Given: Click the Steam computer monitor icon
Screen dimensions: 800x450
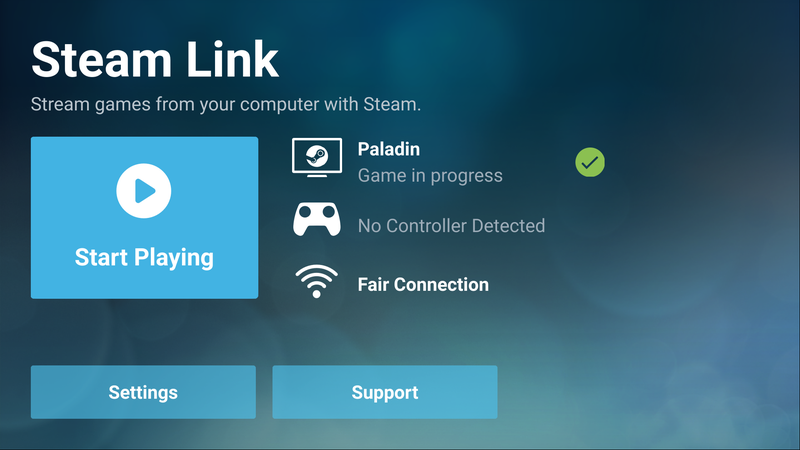Looking at the screenshot, I should pyautogui.click(x=317, y=158).
